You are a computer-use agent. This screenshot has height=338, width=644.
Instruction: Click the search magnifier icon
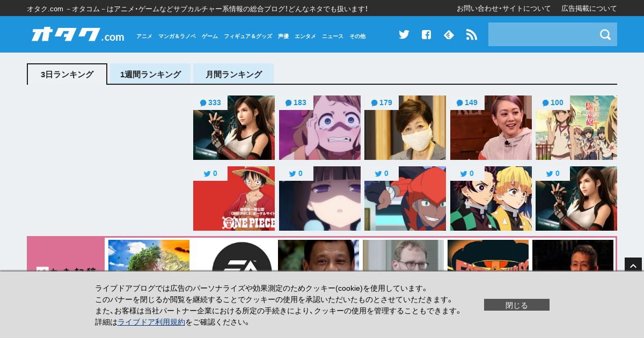[605, 34]
